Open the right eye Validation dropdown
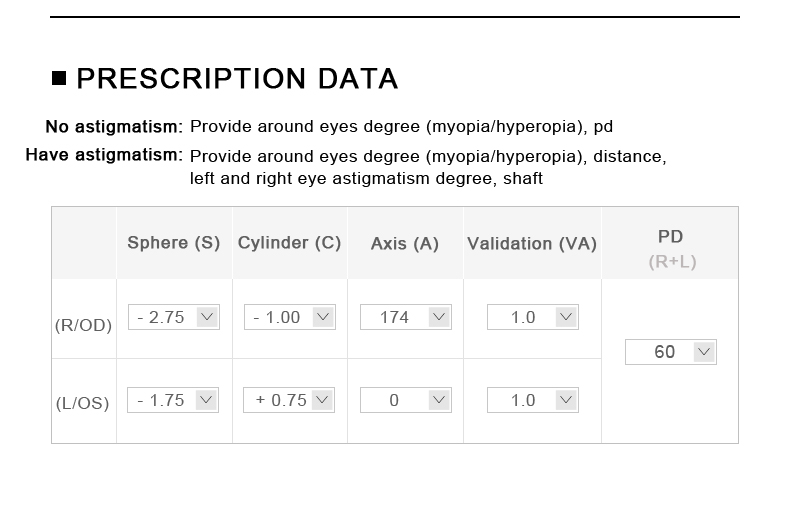The height and width of the screenshot is (519, 790). [532, 317]
